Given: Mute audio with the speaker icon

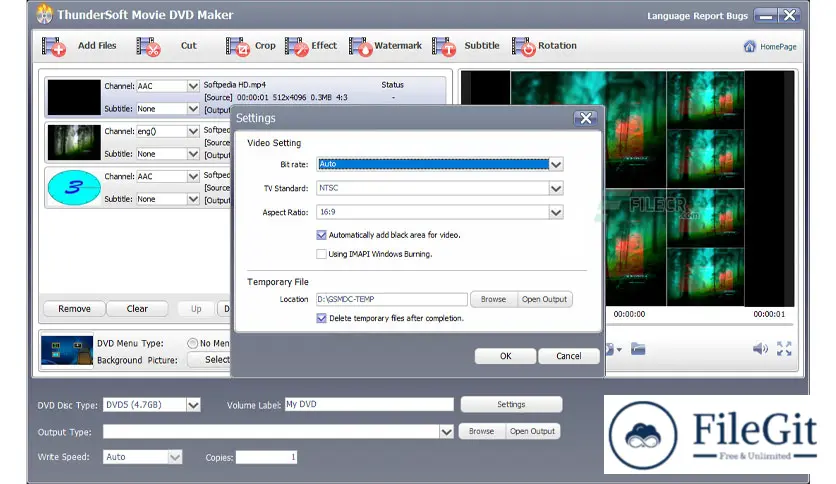Looking at the screenshot, I should 760,349.
